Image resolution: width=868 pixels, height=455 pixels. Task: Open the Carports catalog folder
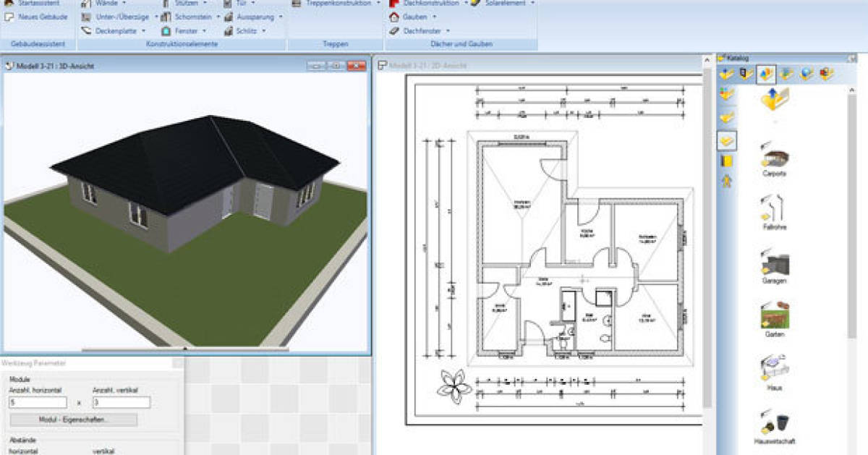point(774,160)
